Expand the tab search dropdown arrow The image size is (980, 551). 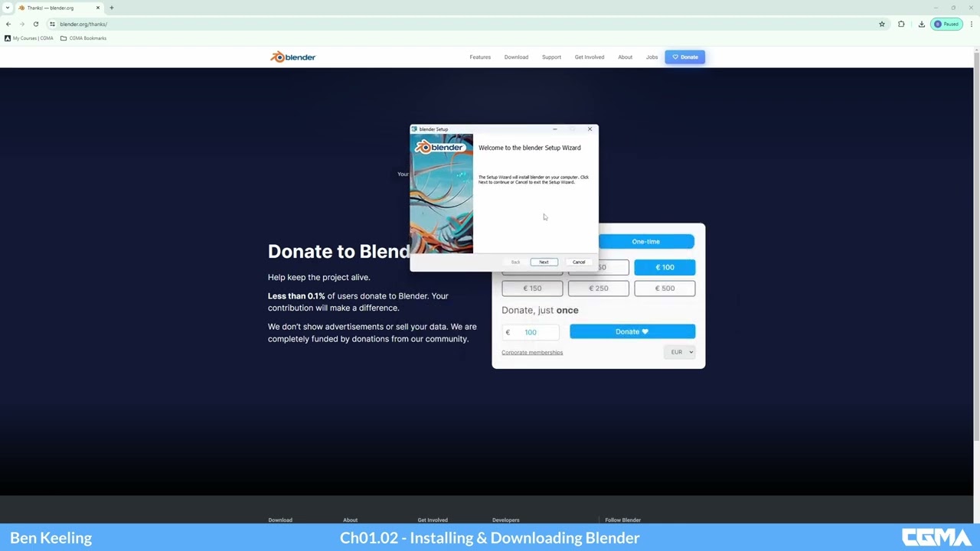[x=7, y=8]
